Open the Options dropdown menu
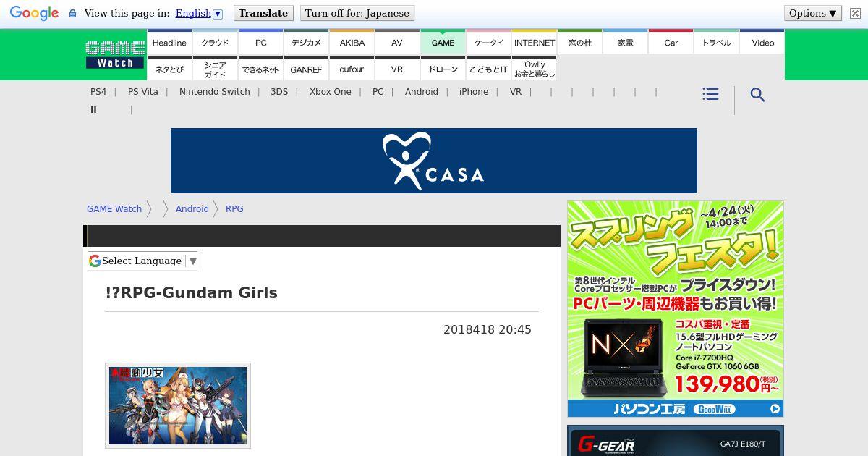Image resolution: width=868 pixels, height=456 pixels. coord(813,13)
